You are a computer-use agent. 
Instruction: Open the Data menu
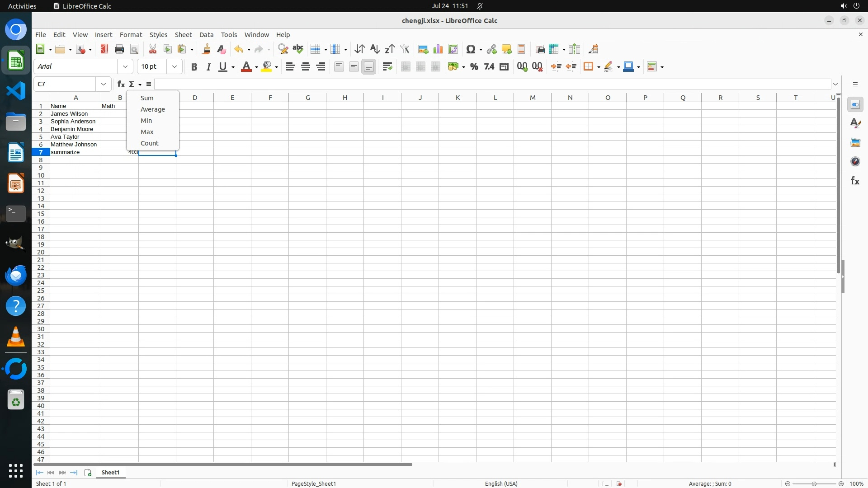(x=206, y=35)
